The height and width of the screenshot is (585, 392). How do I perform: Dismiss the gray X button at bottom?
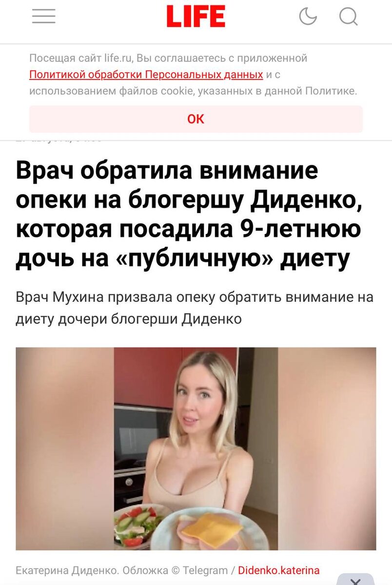coord(355,579)
